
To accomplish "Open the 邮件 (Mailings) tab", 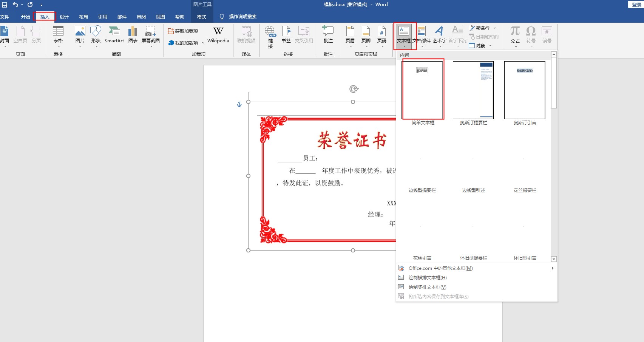I will click(x=122, y=17).
